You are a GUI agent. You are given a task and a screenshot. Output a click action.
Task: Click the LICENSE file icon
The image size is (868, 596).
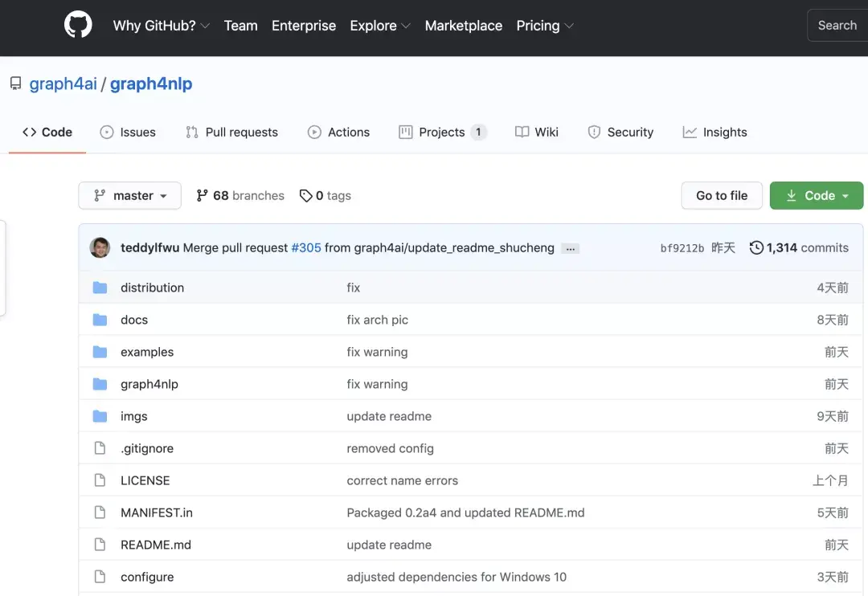click(100, 480)
